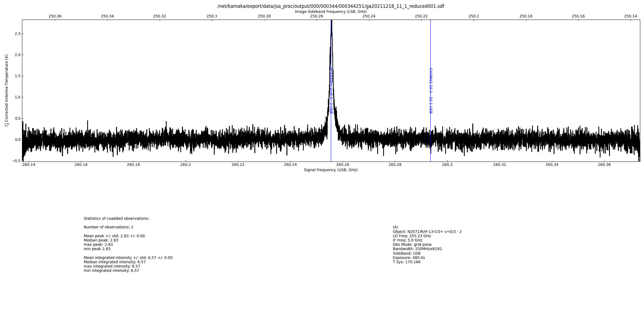Image resolution: width=644 pixels, height=322 pixels.
Task: Click the spectral line peak near 2.8 K
Action: [x=331, y=22]
